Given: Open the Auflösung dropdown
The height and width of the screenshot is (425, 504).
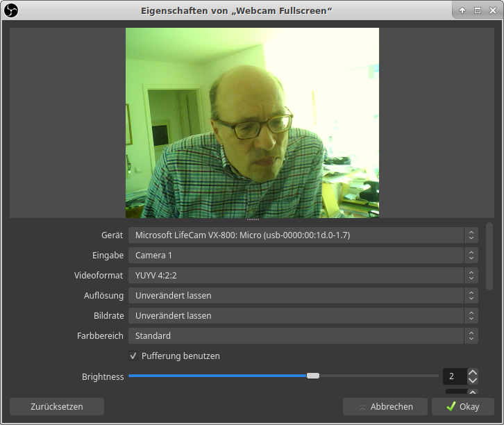Looking at the screenshot, I should click(303, 295).
